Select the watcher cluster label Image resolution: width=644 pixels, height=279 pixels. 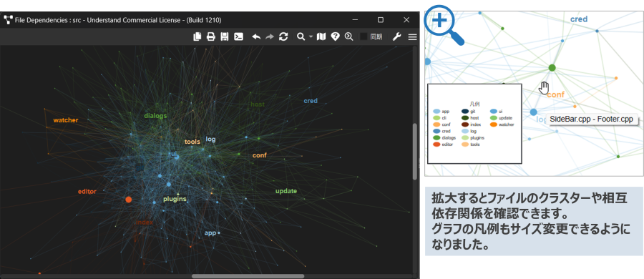pos(66,120)
